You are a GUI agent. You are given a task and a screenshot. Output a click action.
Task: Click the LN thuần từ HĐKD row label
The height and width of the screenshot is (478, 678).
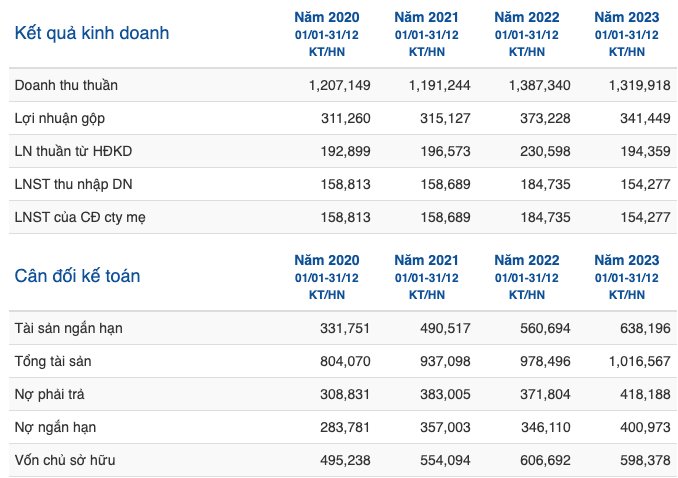click(x=73, y=151)
